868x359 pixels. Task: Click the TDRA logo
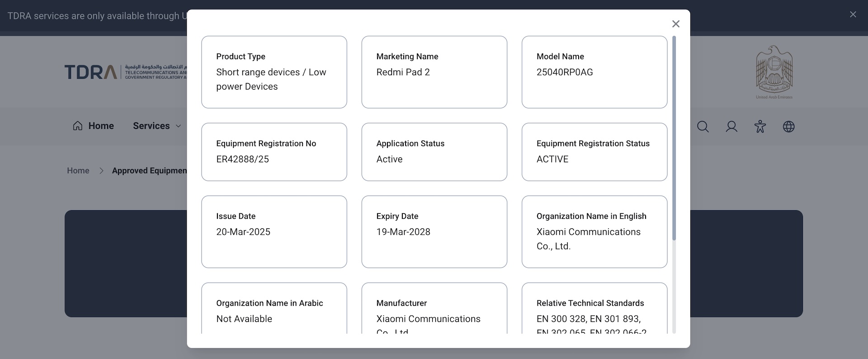click(126, 72)
